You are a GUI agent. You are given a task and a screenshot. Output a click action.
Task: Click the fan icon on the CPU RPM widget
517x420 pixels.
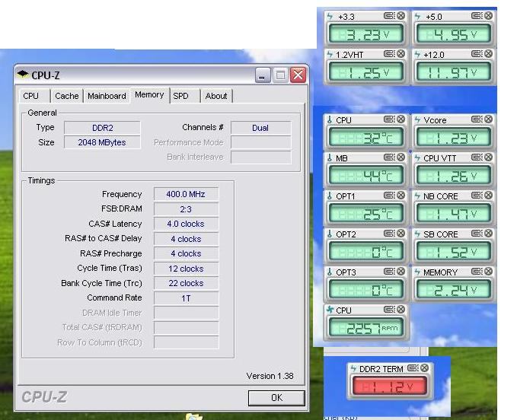click(330, 310)
